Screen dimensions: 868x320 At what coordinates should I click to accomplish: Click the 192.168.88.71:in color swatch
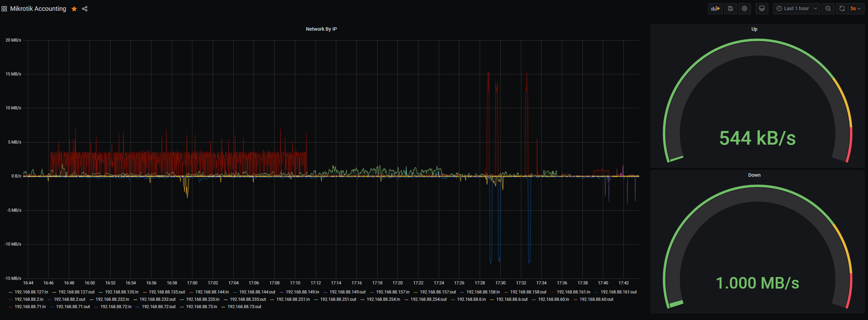(x=11, y=307)
